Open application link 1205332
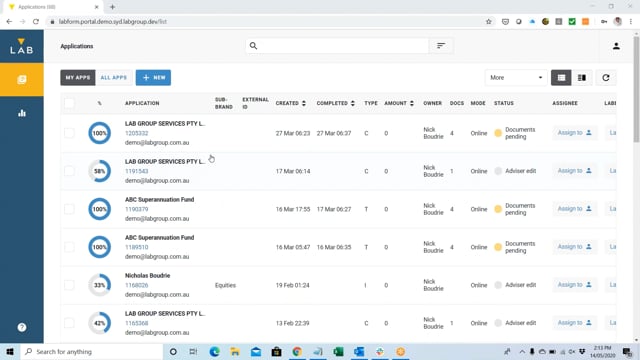Screen dimensions: 640x360 tap(136, 133)
